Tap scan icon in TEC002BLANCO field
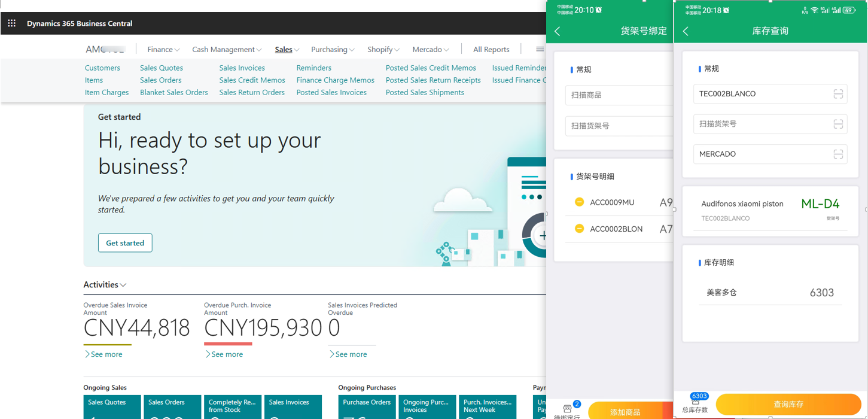The height and width of the screenshot is (419, 868). (x=837, y=94)
